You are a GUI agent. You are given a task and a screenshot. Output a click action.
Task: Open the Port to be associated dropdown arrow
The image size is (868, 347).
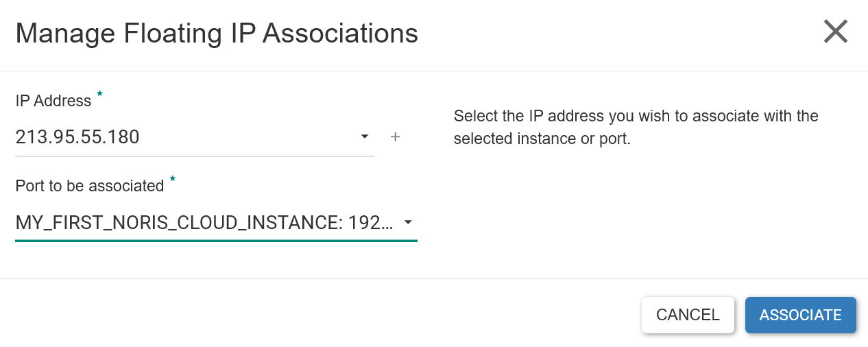tap(408, 222)
